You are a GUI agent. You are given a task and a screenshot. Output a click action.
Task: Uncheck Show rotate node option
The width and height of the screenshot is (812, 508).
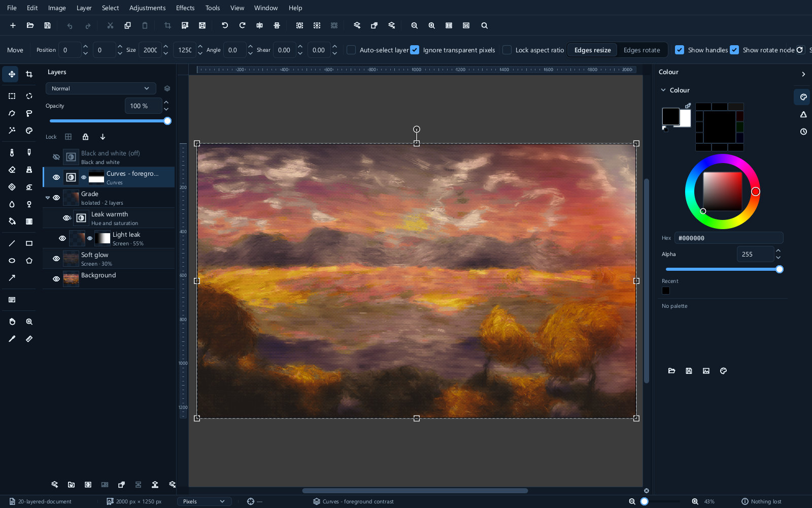tap(734, 50)
